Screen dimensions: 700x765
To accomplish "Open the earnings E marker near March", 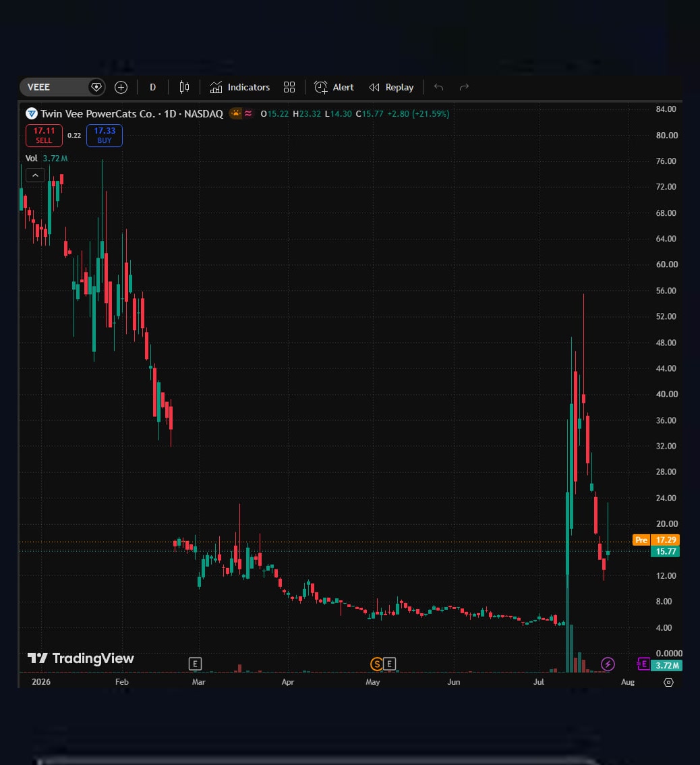I will pyautogui.click(x=195, y=664).
